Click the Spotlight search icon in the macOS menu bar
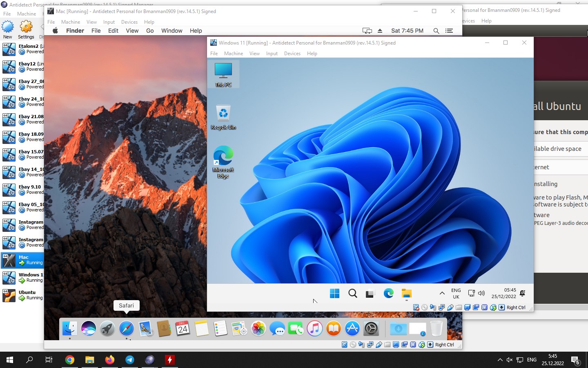 pos(436,31)
